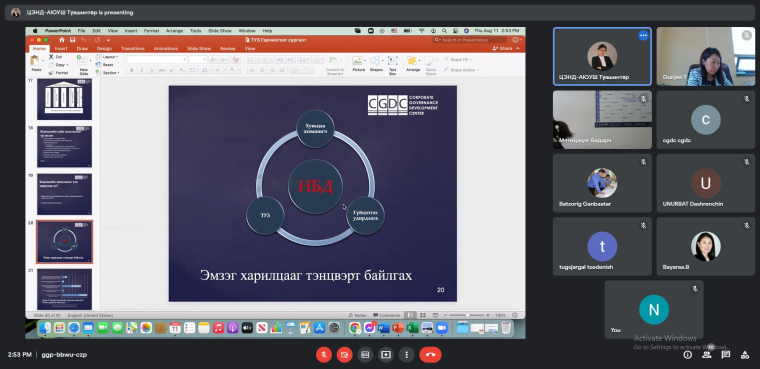Open the Slide Show ribbon tab

click(199, 48)
